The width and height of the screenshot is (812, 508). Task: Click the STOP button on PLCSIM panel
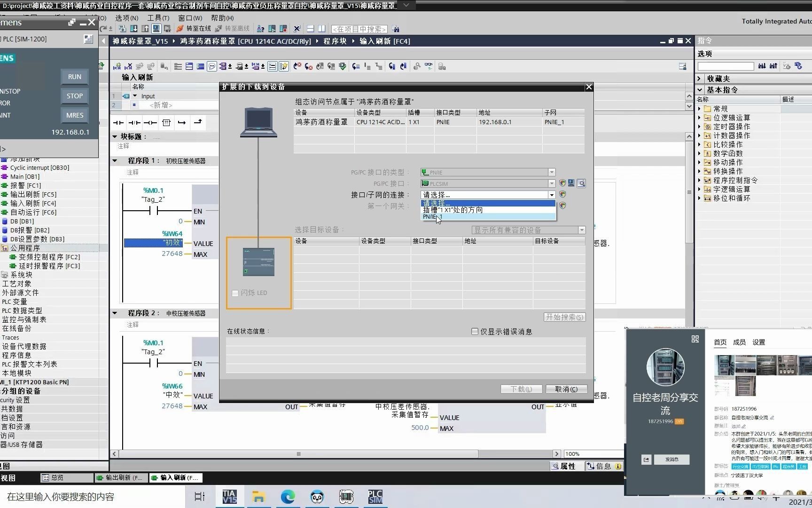(x=75, y=96)
